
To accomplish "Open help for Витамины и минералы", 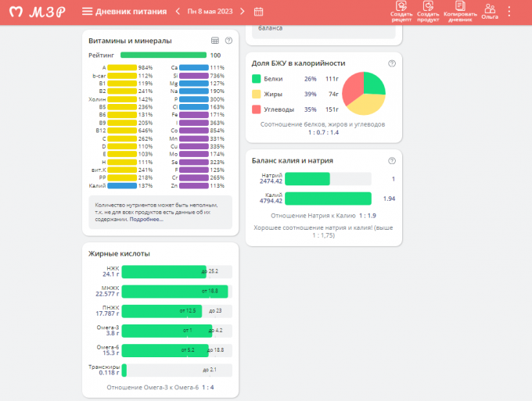I will [x=228, y=40].
